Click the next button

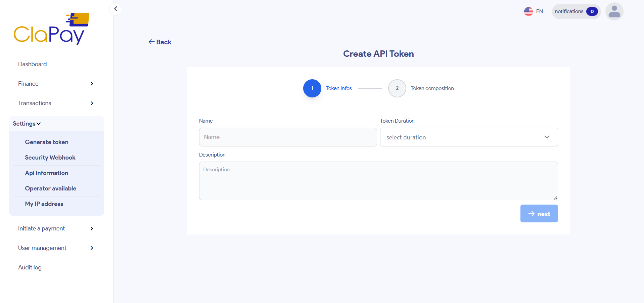(539, 213)
